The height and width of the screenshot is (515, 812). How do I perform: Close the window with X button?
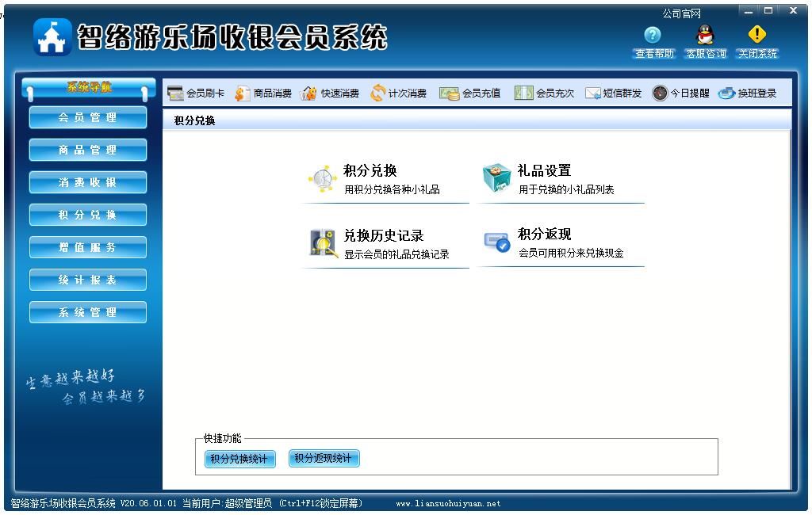(793, 11)
